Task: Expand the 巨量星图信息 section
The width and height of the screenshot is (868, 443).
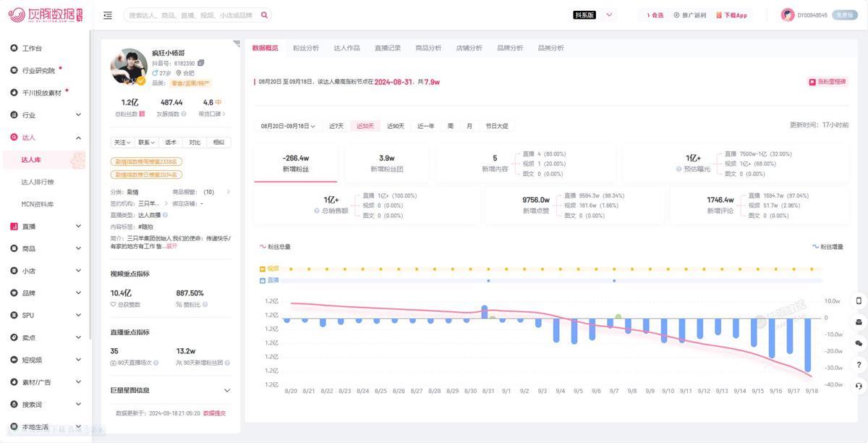Action: (x=226, y=391)
